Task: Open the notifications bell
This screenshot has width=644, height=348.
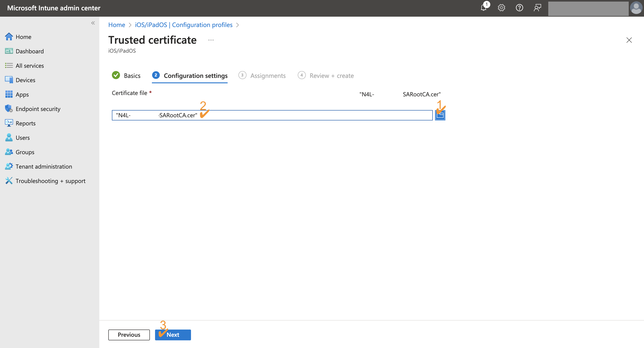Action: 484,8
